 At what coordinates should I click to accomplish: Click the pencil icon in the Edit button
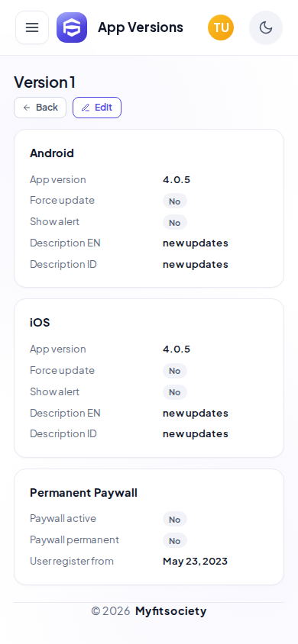(86, 108)
